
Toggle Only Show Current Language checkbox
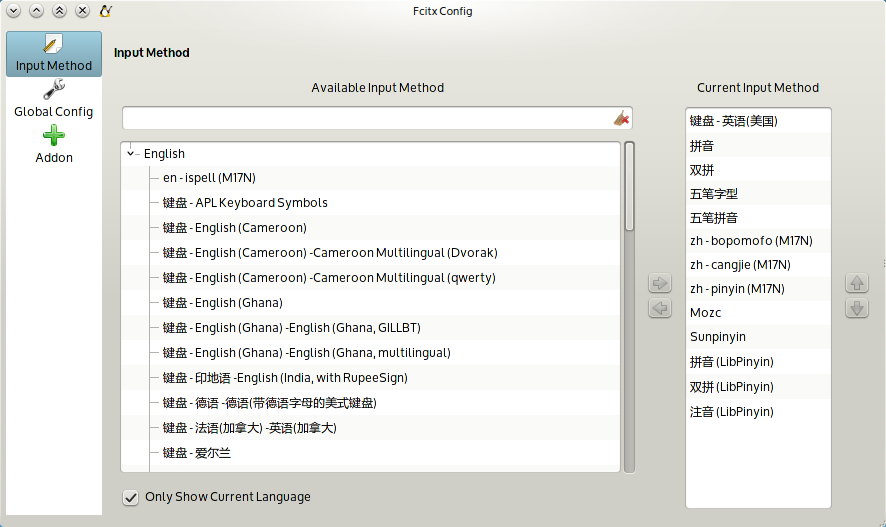click(131, 497)
